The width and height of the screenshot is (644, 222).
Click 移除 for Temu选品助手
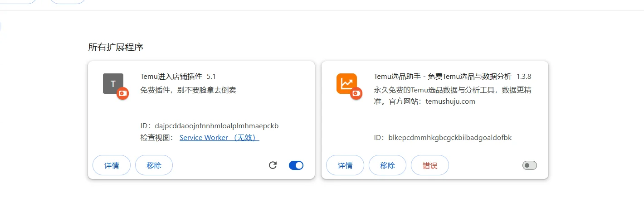point(387,165)
